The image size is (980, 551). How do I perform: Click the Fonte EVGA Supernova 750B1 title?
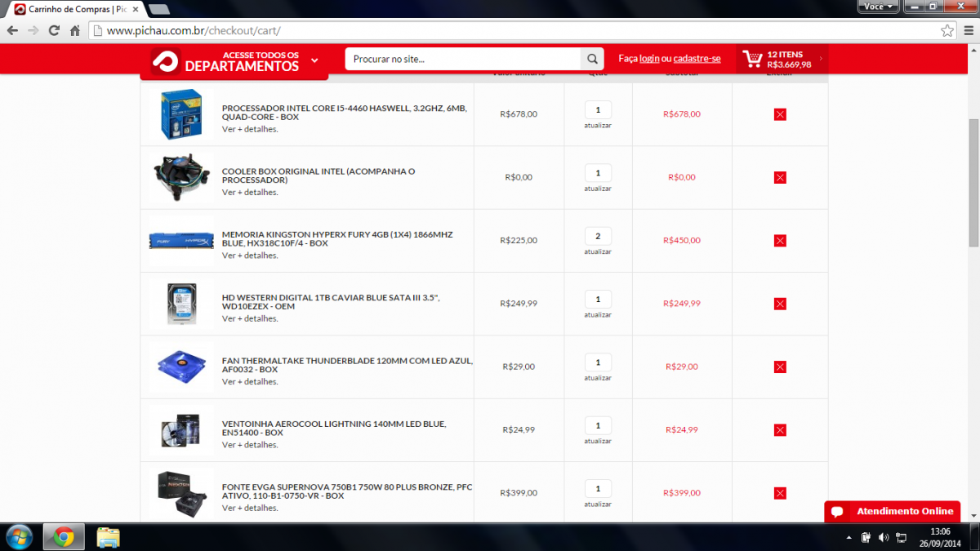(347, 491)
